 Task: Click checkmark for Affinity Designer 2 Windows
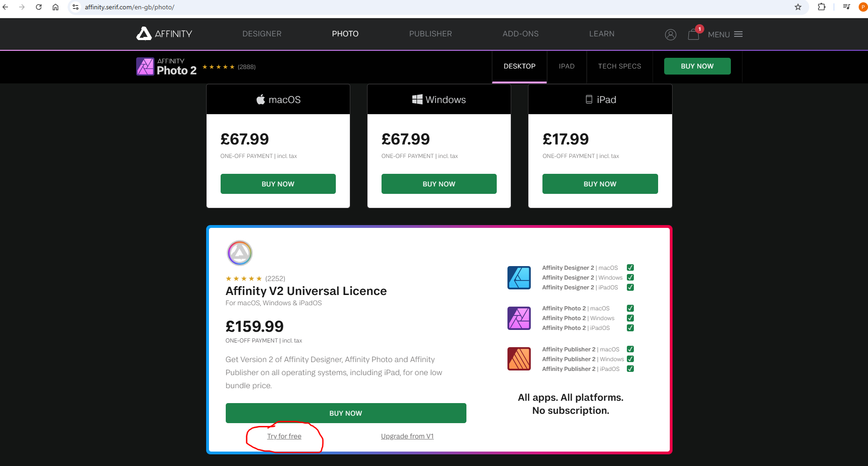point(630,277)
